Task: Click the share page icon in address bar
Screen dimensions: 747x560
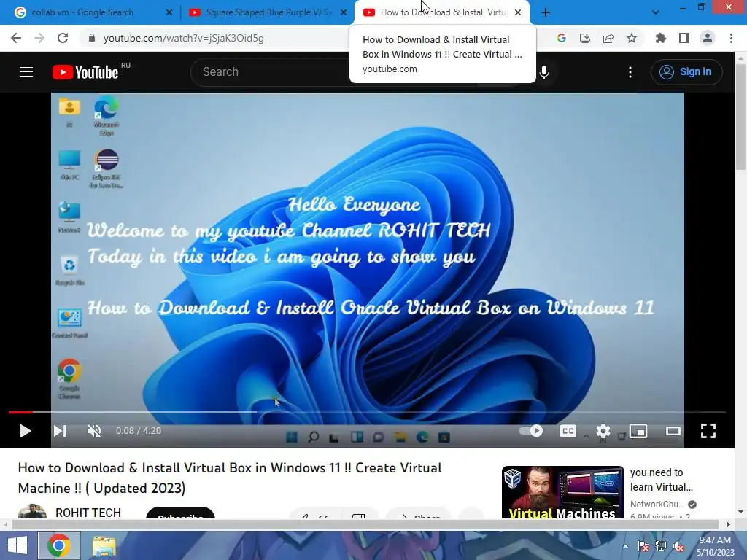Action: pos(608,38)
